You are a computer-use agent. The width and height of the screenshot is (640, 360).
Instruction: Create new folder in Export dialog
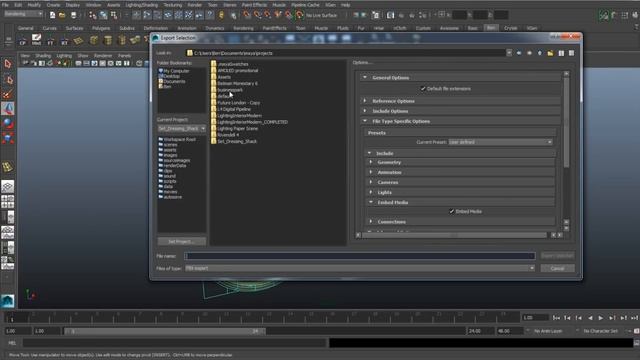click(550, 53)
